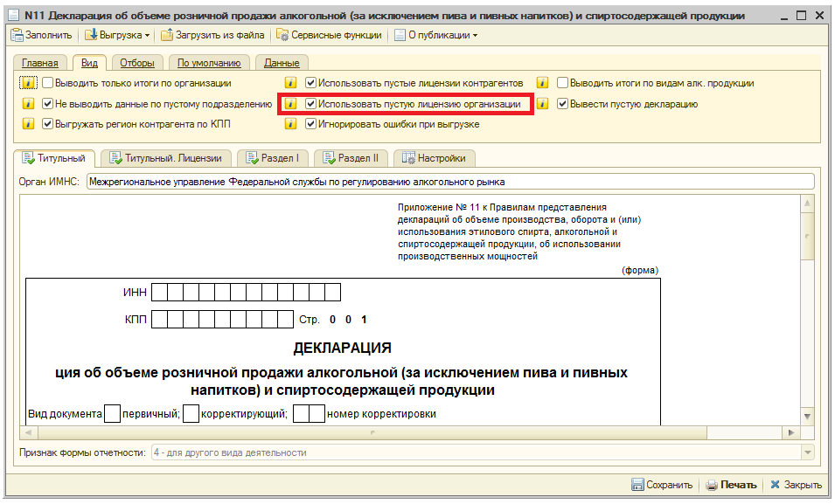The height and width of the screenshot is (504, 835).
Task: Click the Заполнить fill icon
Action: 16,37
